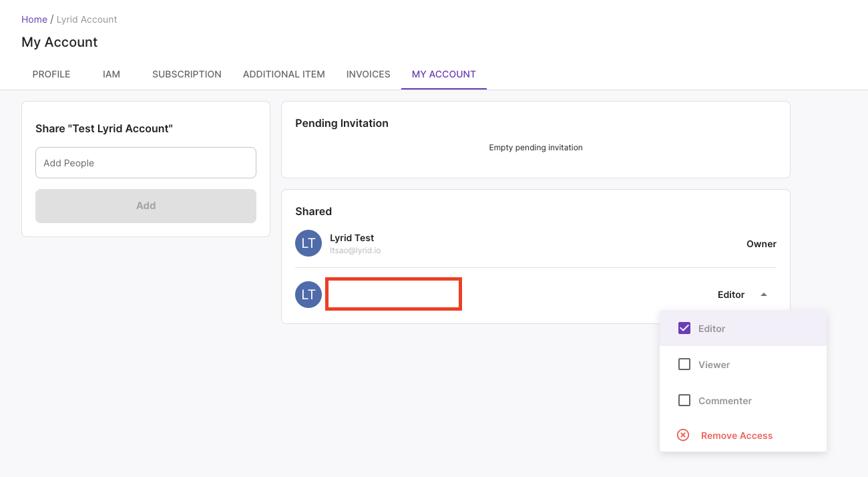Viewport: 868px width, 477px height.
Task: Uncheck the Editor checkbox in role menu
Action: tap(684, 328)
